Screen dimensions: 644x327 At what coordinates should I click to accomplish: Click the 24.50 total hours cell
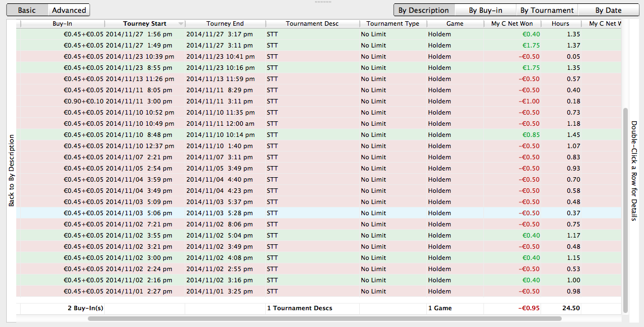click(x=561, y=308)
